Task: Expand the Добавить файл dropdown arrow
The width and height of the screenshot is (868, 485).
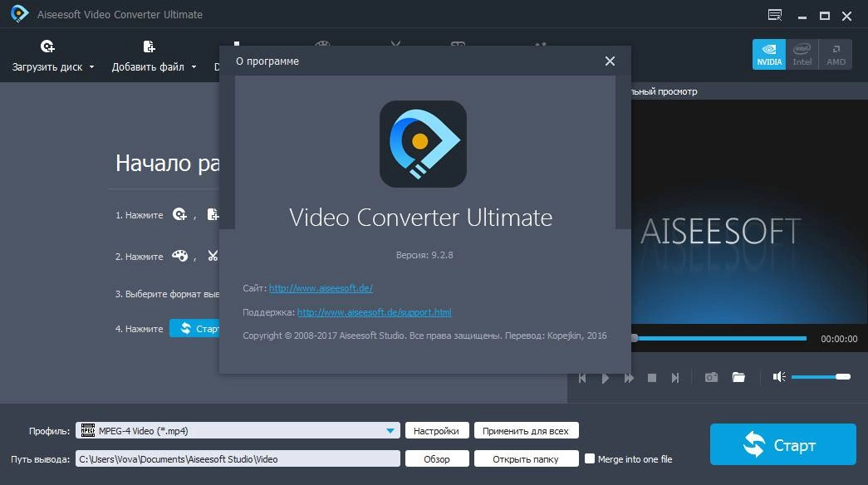Action: click(194, 67)
